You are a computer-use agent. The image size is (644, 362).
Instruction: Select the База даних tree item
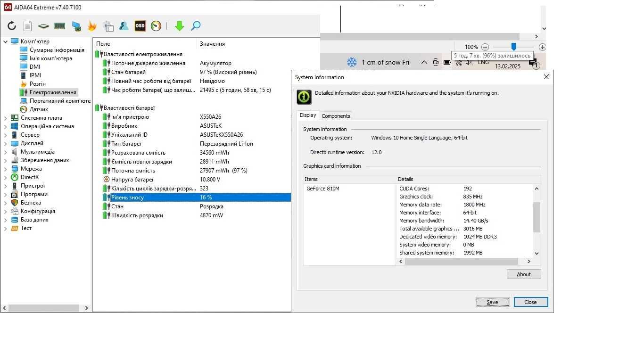click(34, 220)
